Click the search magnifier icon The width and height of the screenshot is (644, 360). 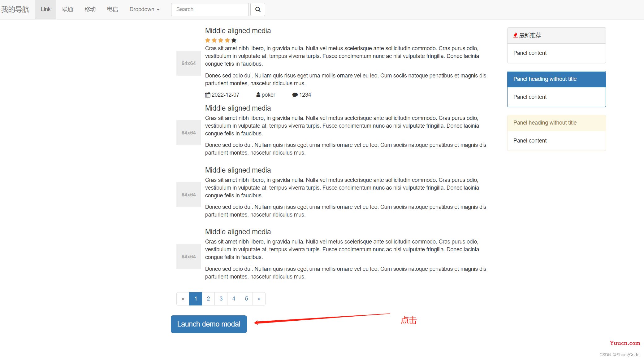coord(258,10)
